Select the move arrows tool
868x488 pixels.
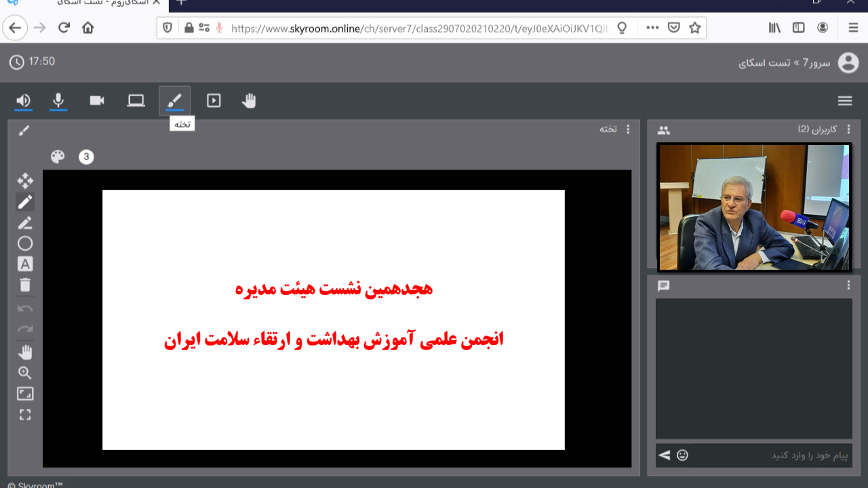(x=25, y=180)
